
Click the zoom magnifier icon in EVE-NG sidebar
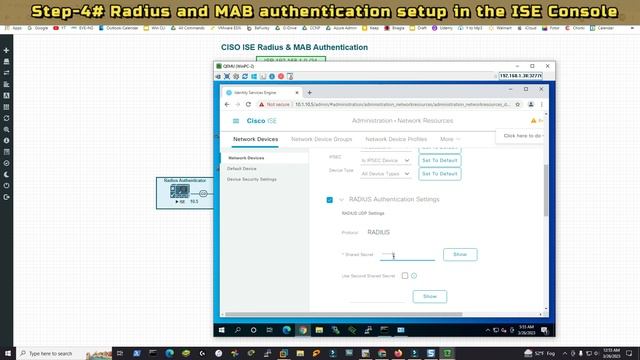pyautogui.click(x=6, y=129)
